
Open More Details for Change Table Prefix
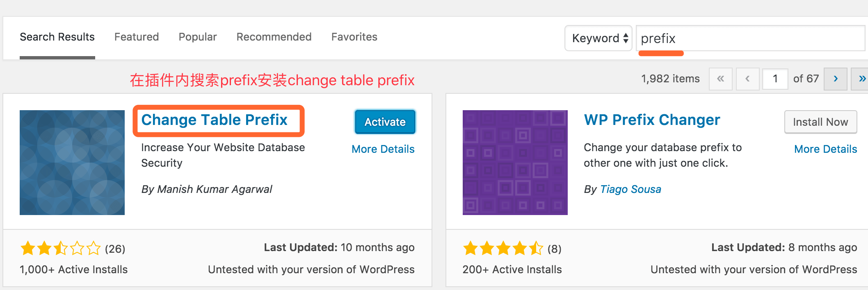pos(383,149)
